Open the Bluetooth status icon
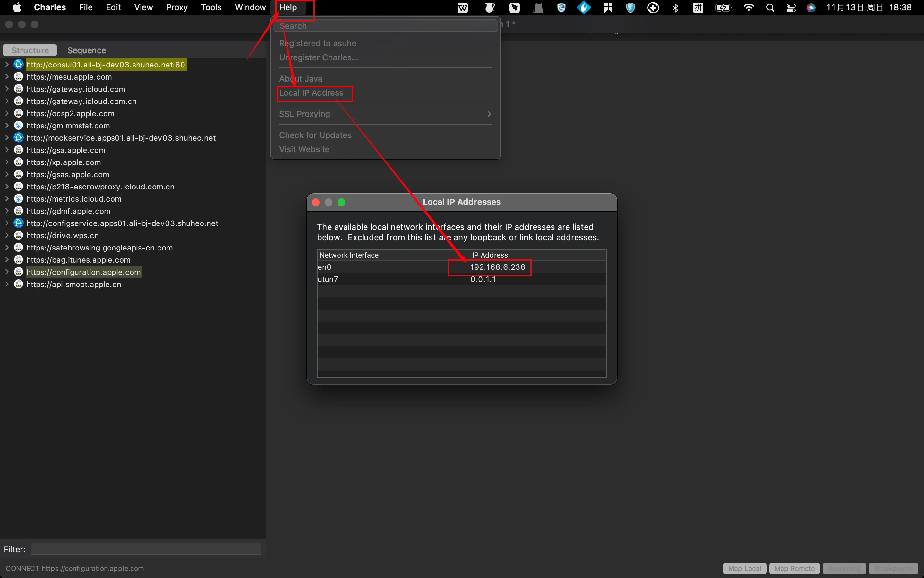 click(x=675, y=8)
